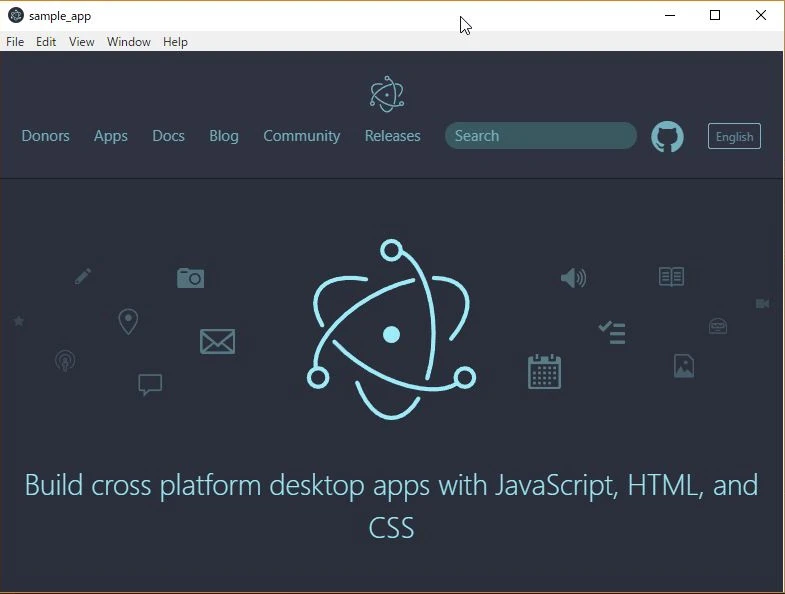Viewport: 785px width, 594px height.
Task: Go to the Donors page
Action: pyautogui.click(x=46, y=136)
